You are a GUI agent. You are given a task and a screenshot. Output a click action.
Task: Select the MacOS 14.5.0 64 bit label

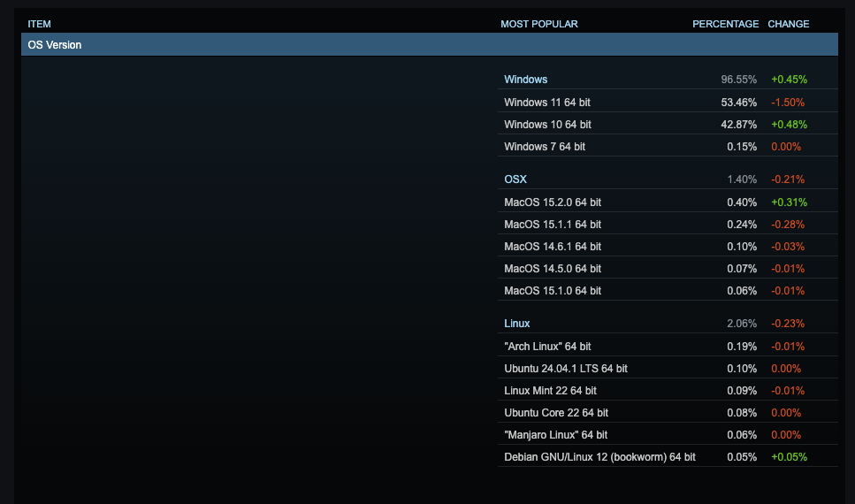[x=553, y=269]
